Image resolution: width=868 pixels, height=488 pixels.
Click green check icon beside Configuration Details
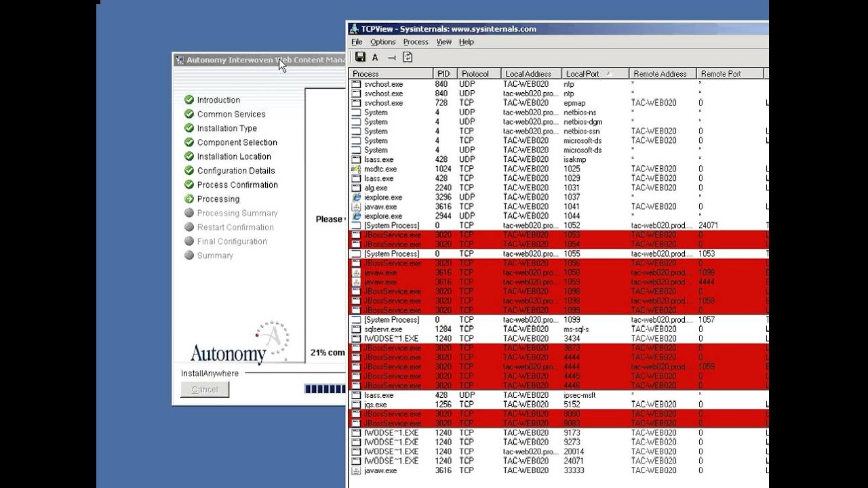tap(189, 170)
